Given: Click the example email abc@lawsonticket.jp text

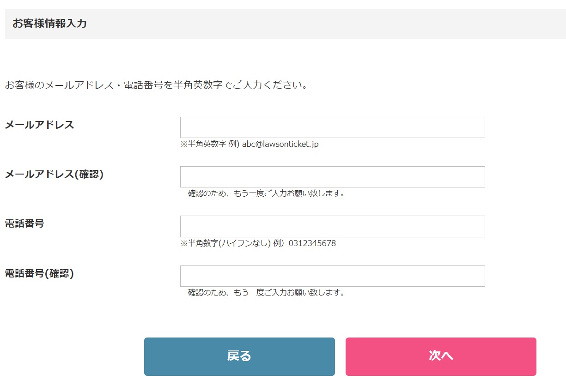Looking at the screenshot, I should pyautogui.click(x=280, y=144).
